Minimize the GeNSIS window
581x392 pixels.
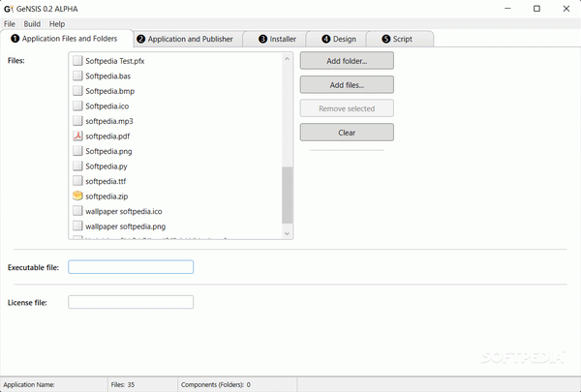(x=507, y=9)
